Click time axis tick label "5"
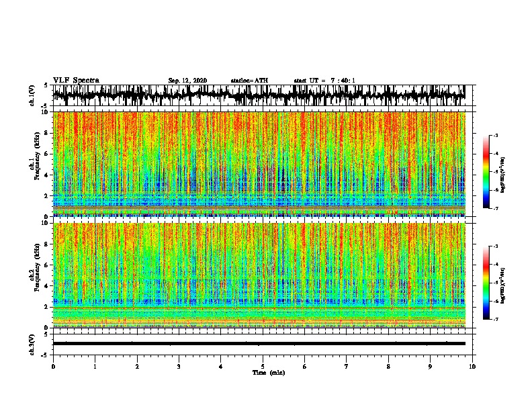532x411 pixels. coord(263,367)
